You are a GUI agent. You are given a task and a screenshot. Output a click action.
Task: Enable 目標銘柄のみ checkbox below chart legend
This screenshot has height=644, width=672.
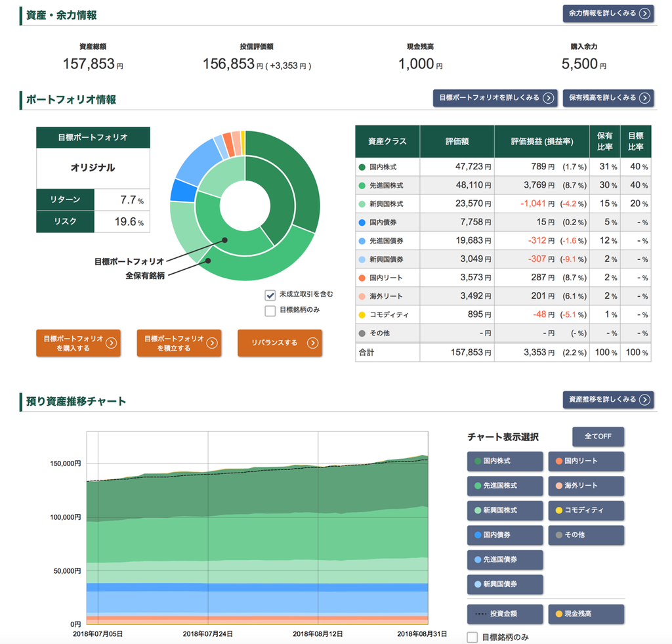[472, 637]
